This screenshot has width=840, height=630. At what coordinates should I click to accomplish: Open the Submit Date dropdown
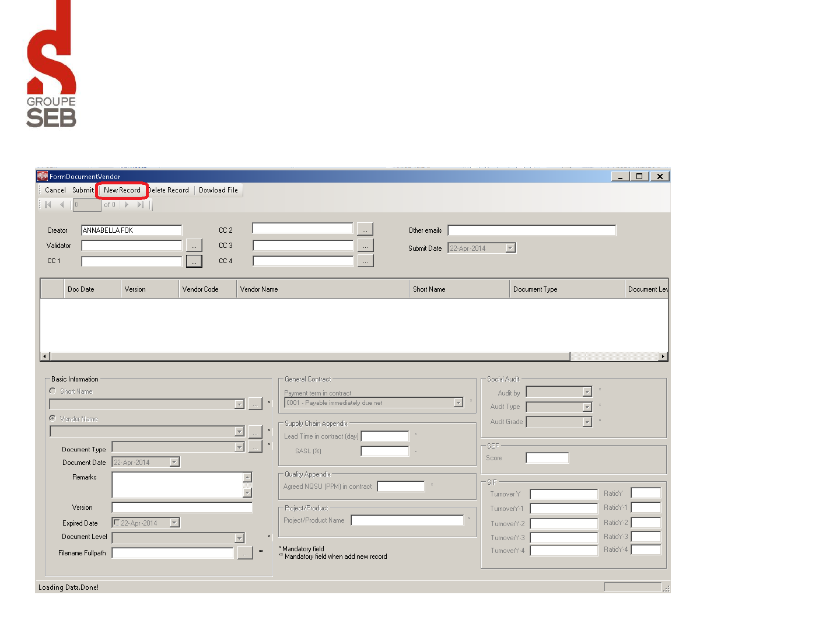[510, 248]
